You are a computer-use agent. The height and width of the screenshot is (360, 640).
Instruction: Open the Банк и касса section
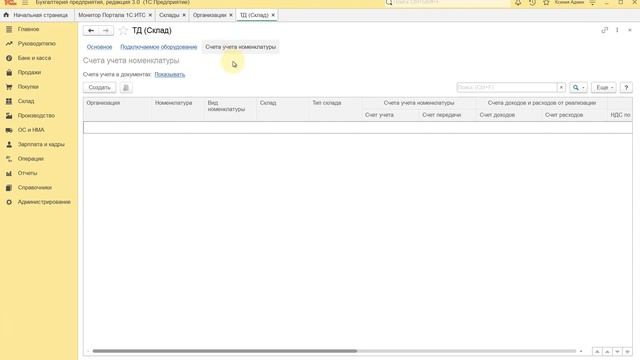(34, 58)
